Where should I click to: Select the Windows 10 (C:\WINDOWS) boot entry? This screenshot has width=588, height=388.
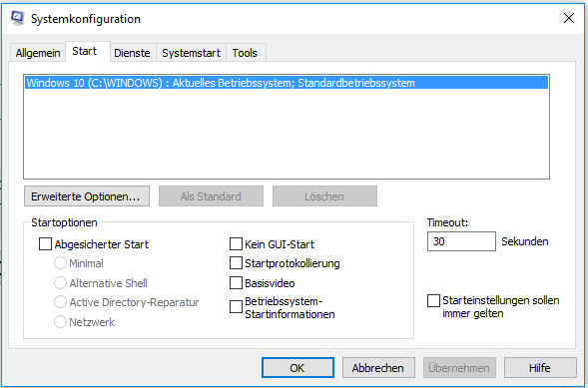[x=287, y=83]
